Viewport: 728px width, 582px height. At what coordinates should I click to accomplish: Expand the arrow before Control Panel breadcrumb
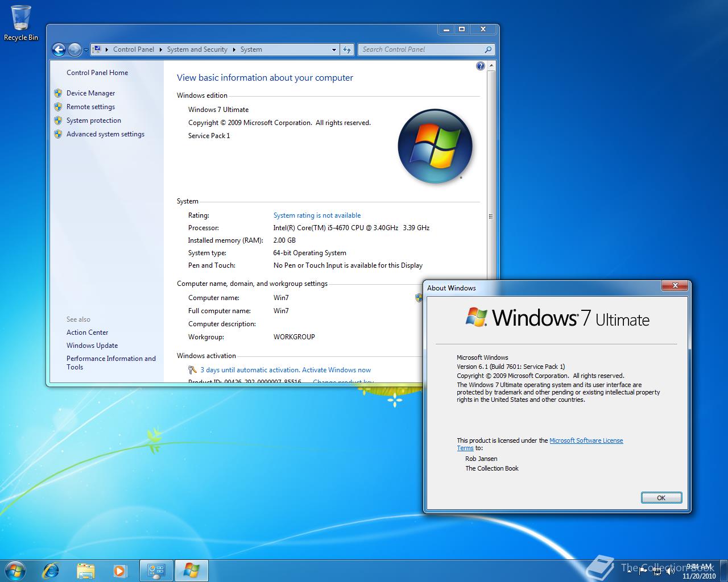point(107,49)
